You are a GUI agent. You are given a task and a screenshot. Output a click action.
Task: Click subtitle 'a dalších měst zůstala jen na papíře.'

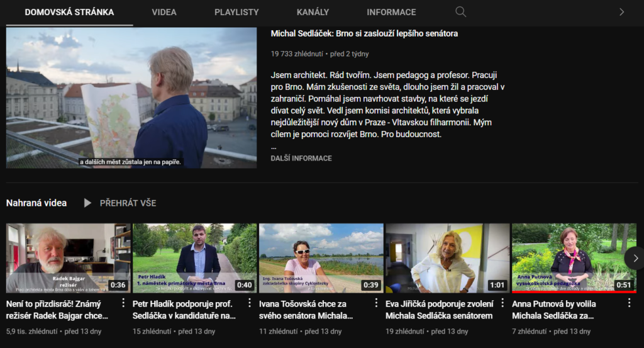pyautogui.click(x=130, y=162)
